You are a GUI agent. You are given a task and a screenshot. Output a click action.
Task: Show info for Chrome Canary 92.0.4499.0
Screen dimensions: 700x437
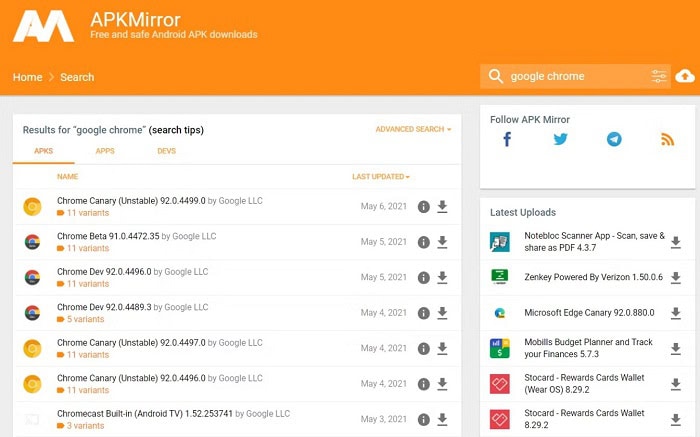(x=423, y=207)
